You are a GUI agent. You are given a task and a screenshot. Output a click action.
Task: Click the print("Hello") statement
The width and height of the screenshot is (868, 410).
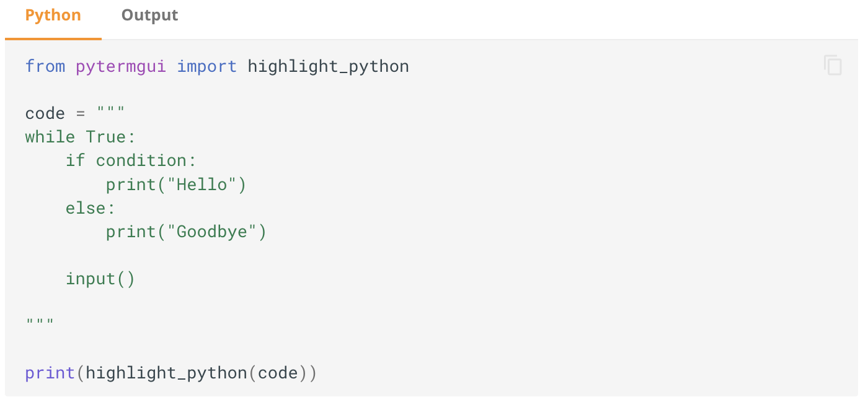(x=176, y=185)
